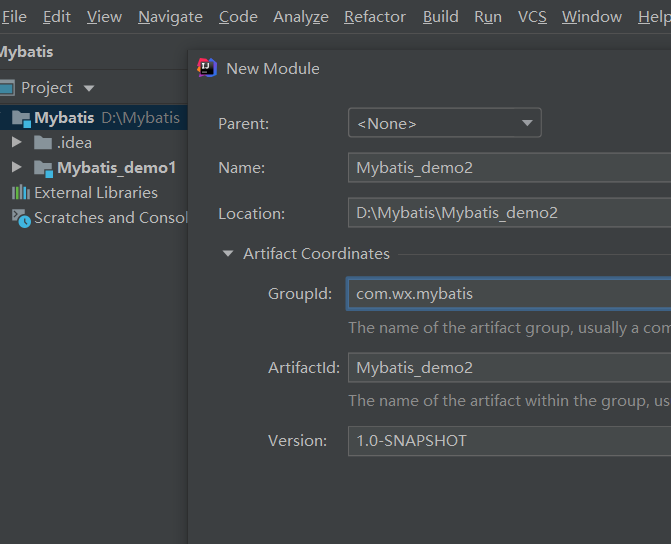Click the Mybatis project root folder icon
The height and width of the screenshot is (544, 671).
coord(21,118)
